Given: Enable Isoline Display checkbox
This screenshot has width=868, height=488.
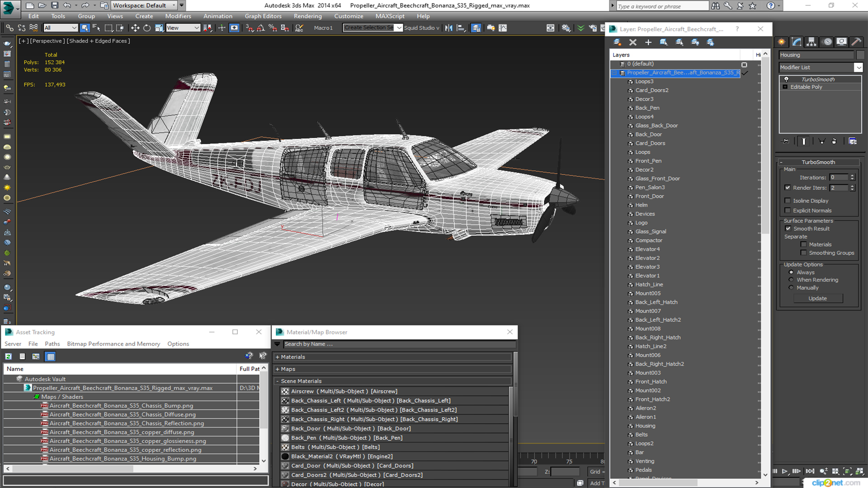Looking at the screenshot, I should pyautogui.click(x=788, y=201).
